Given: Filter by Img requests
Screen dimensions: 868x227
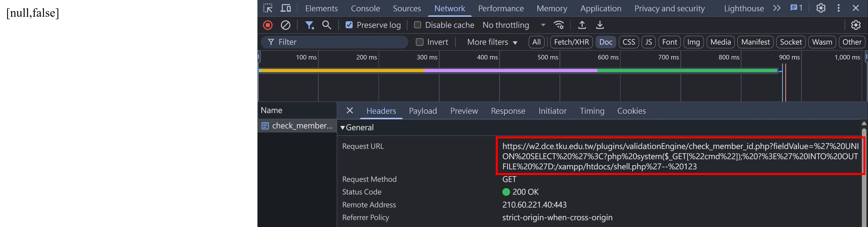Looking at the screenshot, I should 694,42.
